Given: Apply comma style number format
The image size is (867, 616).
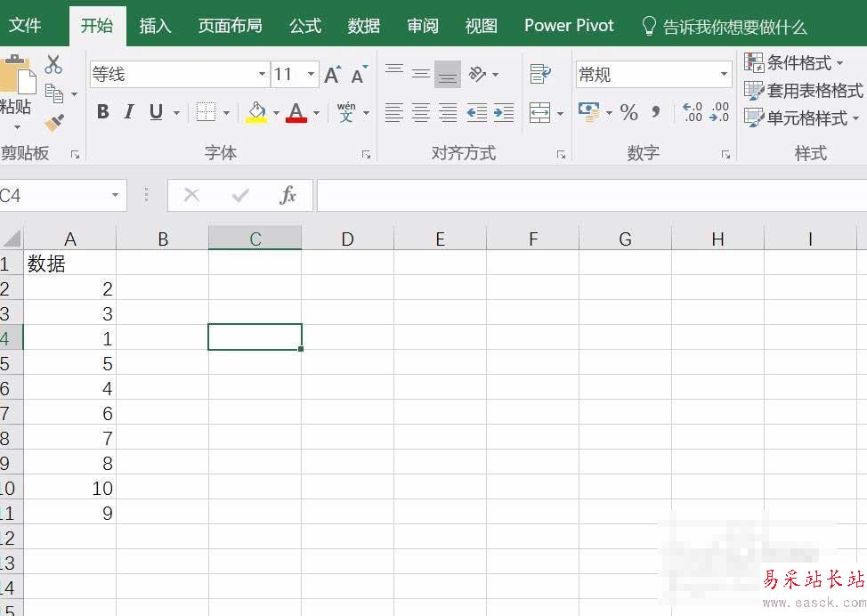Looking at the screenshot, I should (x=656, y=112).
